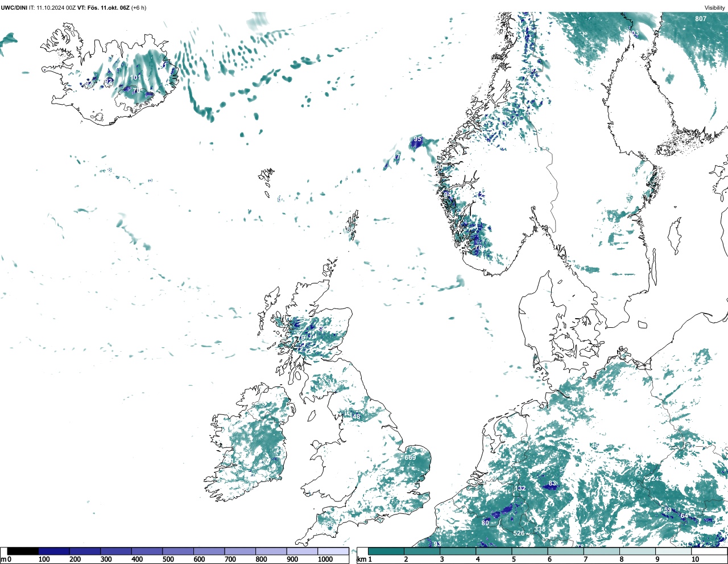Screen dimensions: 728x564
Task: Click the '807' visibility value over Finland
Action: click(x=701, y=19)
